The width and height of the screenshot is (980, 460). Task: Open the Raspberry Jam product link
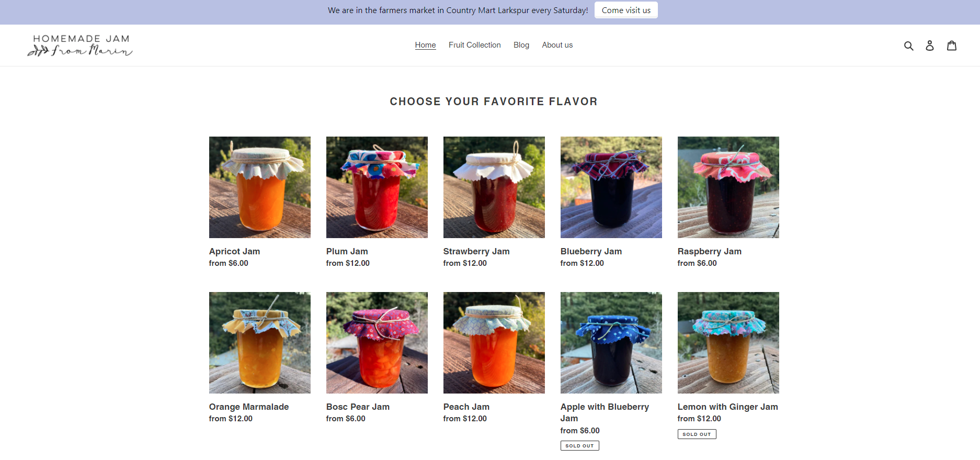709,251
